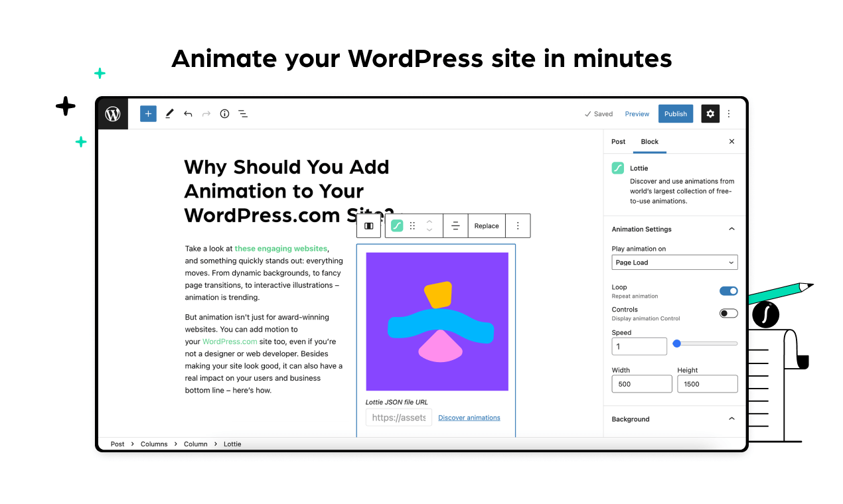
Task: Toggle the Loop switch
Action: 729,291
